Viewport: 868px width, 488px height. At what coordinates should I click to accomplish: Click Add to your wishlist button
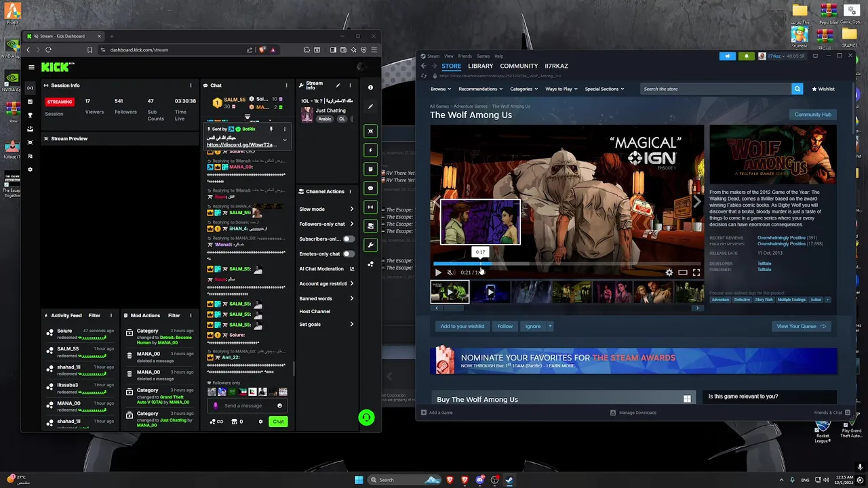click(x=462, y=327)
